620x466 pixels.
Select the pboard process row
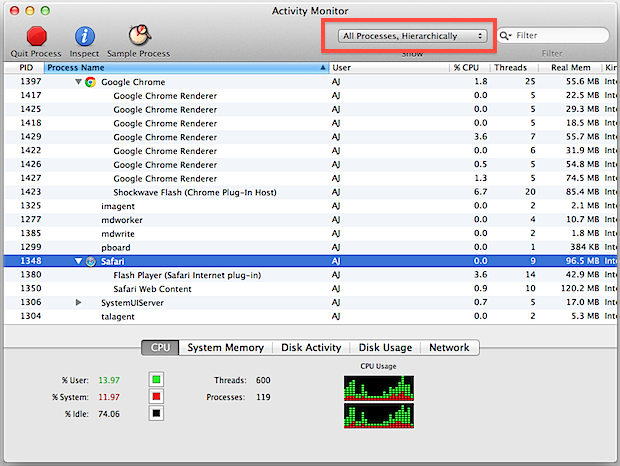310,247
